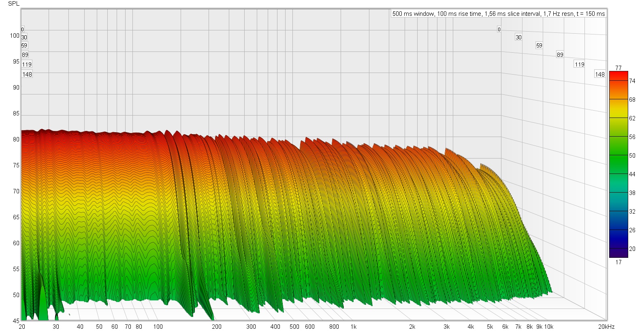Click the 62 tick on the color scale
Viewport: 644px width, 332px height.
click(x=632, y=118)
